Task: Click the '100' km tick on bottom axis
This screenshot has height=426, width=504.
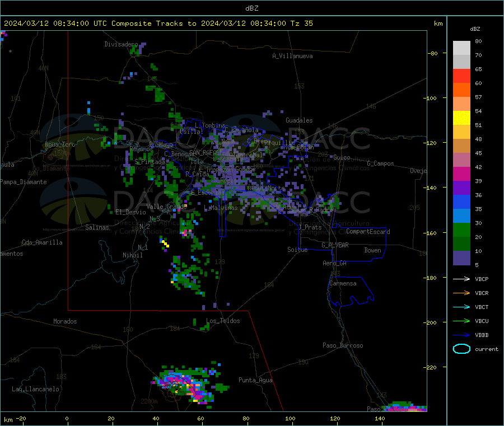Action: point(290,418)
